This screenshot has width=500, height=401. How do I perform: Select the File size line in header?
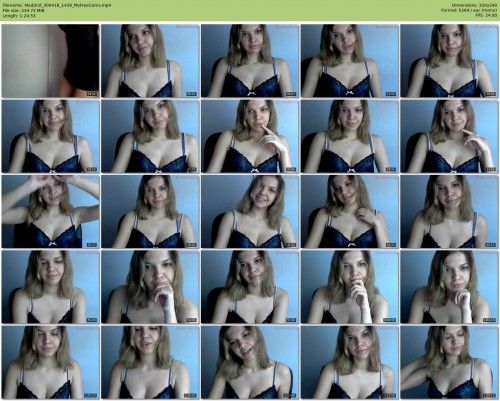point(23,10)
